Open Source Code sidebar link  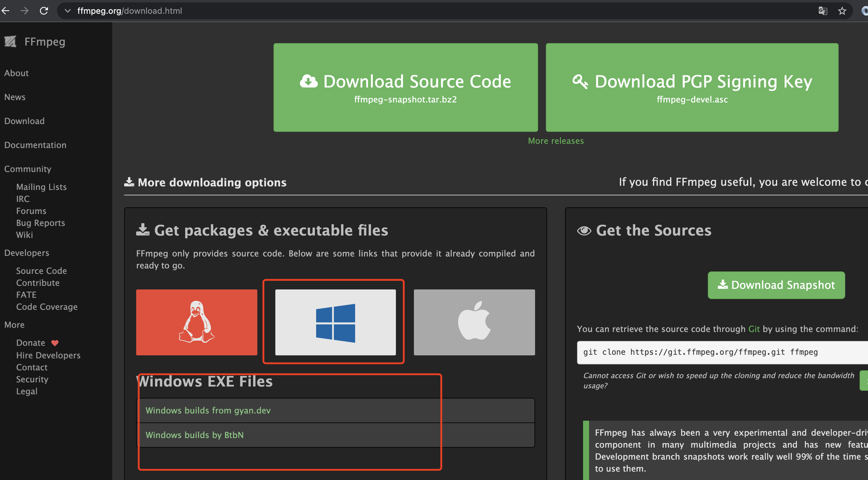(41, 271)
